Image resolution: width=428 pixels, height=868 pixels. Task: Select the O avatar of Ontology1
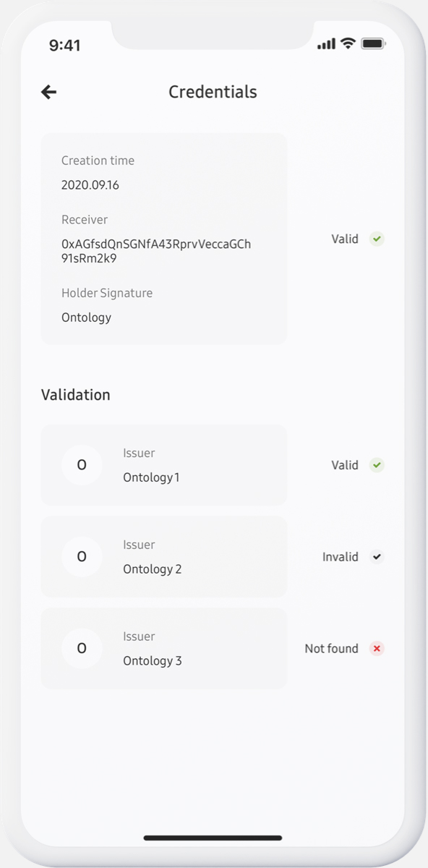click(x=82, y=465)
